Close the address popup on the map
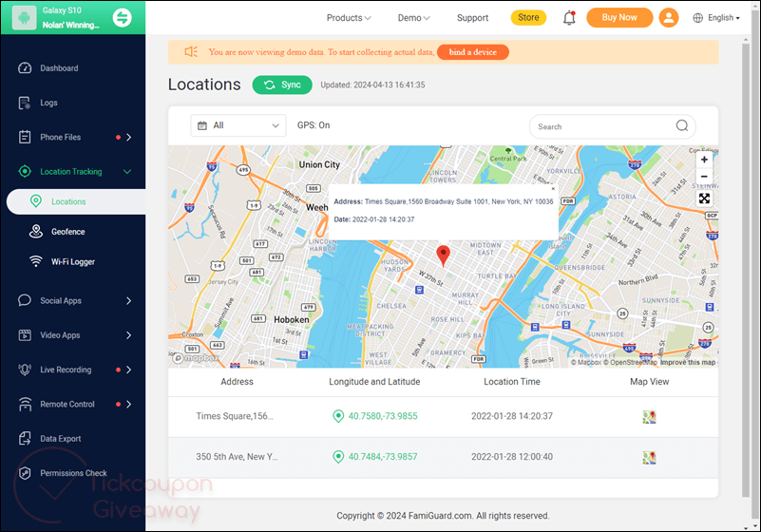The image size is (761, 532). (x=553, y=189)
